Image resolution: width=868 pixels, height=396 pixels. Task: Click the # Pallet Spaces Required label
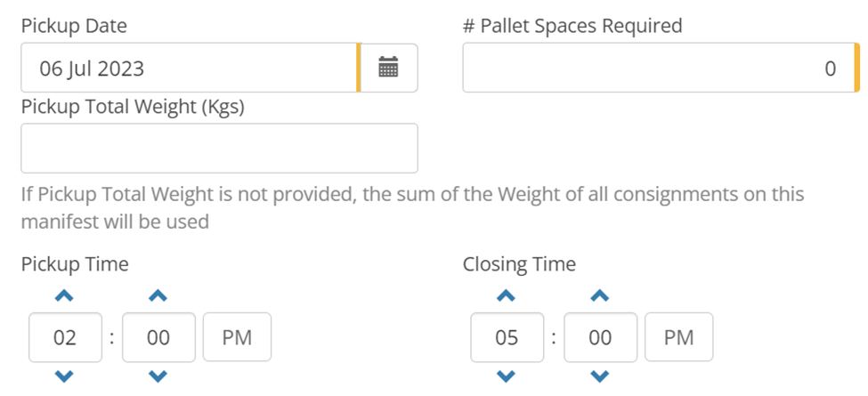click(572, 26)
